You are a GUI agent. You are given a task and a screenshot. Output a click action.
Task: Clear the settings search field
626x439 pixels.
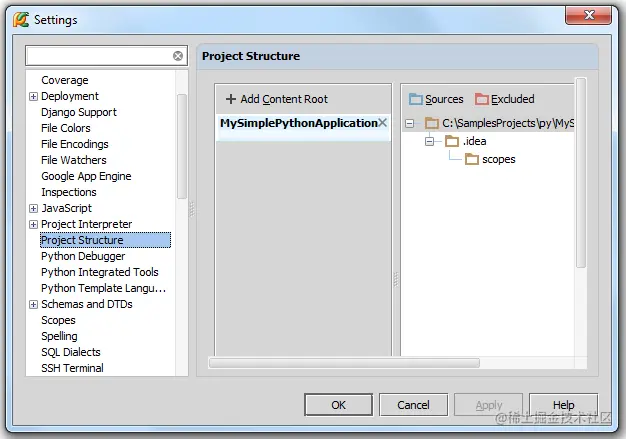pyautogui.click(x=178, y=56)
